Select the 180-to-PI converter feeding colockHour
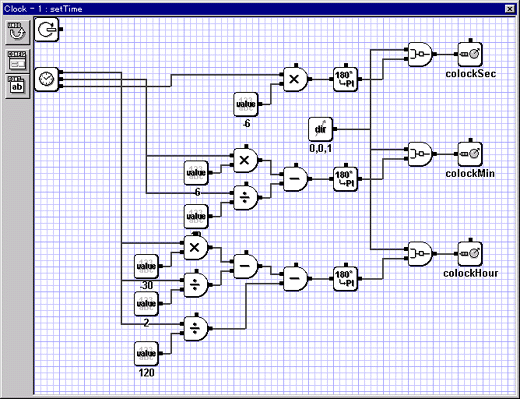 click(345, 279)
